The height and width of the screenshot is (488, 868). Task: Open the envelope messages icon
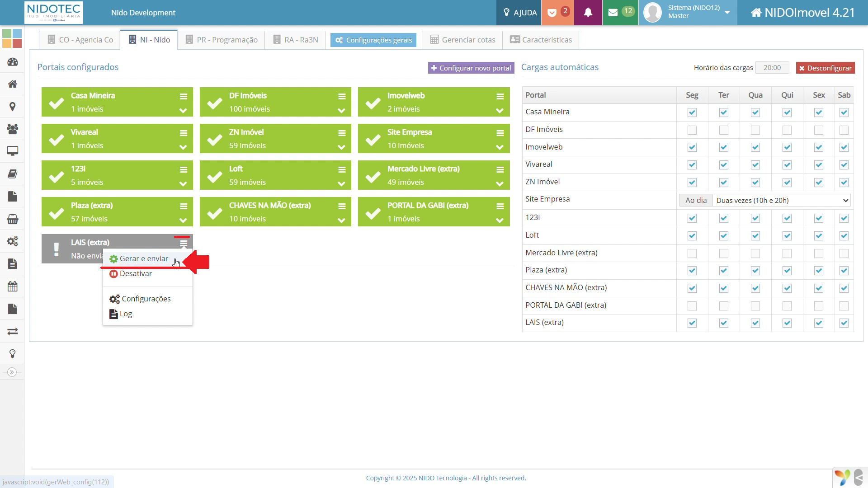click(613, 13)
